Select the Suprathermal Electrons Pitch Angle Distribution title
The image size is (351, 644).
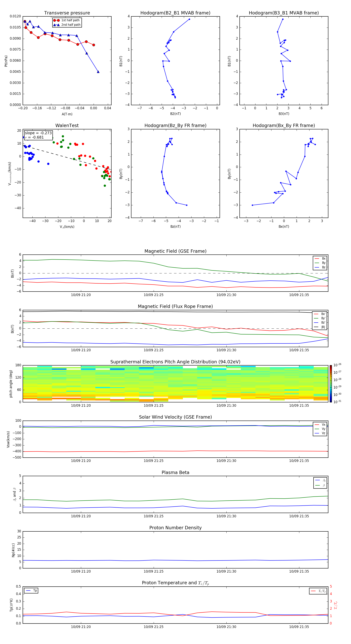click(175, 362)
